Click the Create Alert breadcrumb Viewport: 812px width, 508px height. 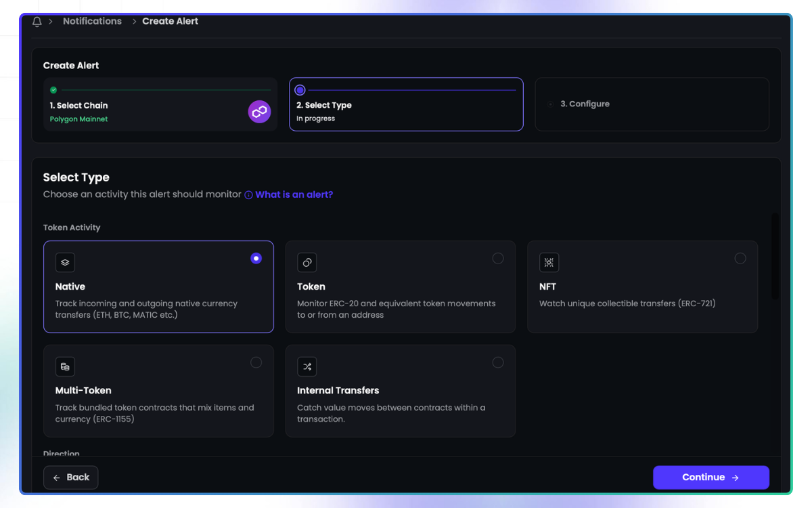coord(170,21)
